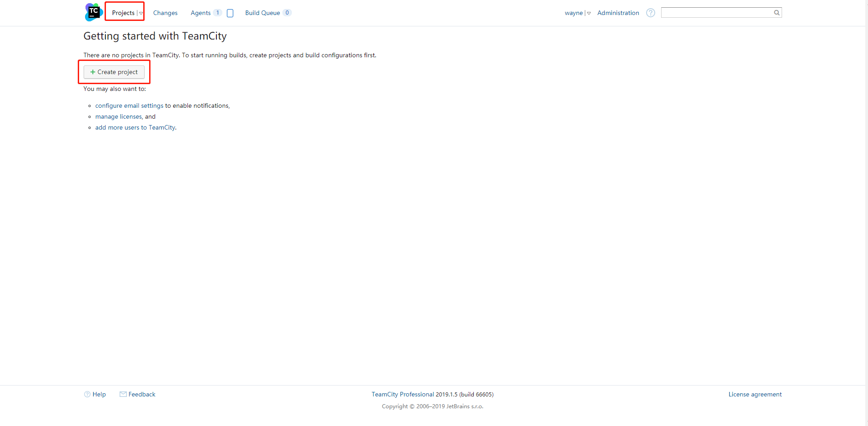Image resolution: width=868 pixels, height=426 pixels.
Task: Open the Projects tab
Action: coord(123,13)
